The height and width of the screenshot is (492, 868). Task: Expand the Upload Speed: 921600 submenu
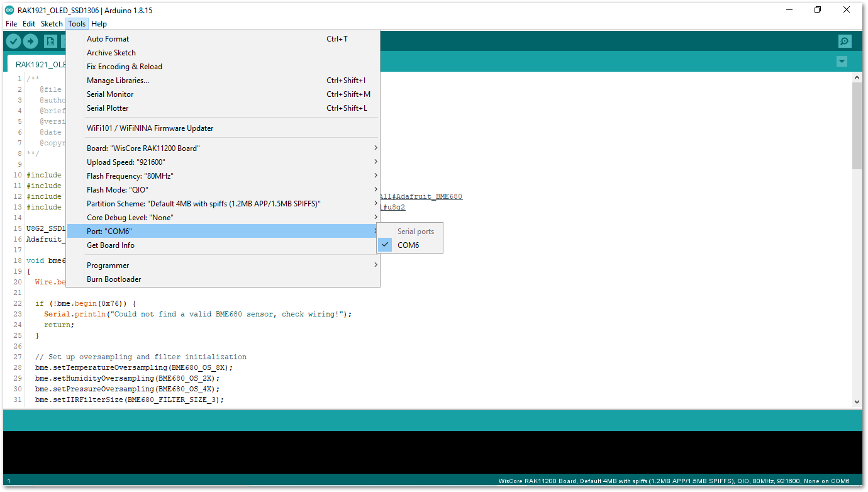[223, 162]
